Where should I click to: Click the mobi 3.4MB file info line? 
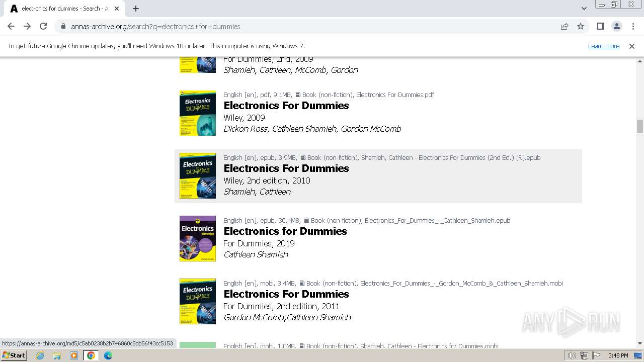(393, 283)
